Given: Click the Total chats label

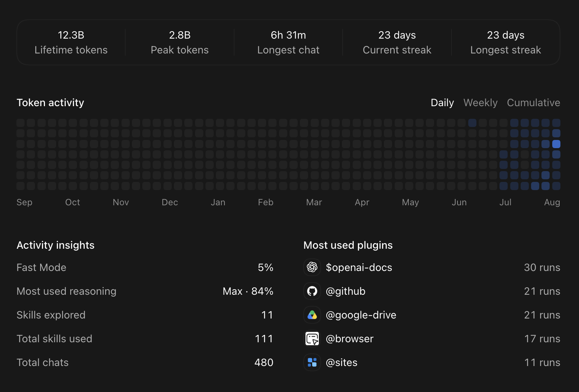Looking at the screenshot, I should click(x=43, y=363).
